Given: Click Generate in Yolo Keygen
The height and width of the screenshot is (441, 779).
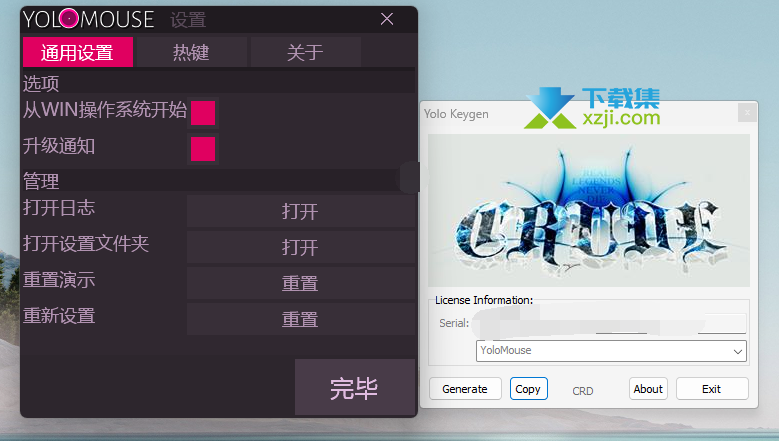Looking at the screenshot, I should click(x=465, y=389).
